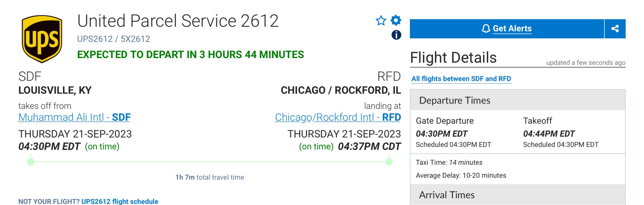Click the expected to depart status text

(190, 54)
